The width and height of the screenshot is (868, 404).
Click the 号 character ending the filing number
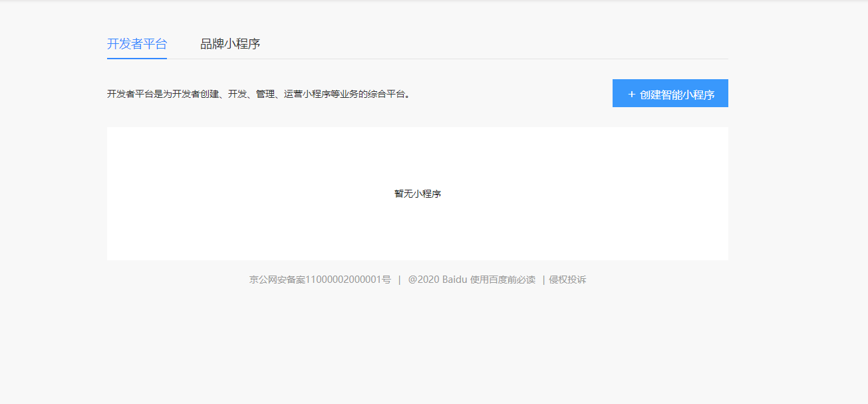coord(386,280)
